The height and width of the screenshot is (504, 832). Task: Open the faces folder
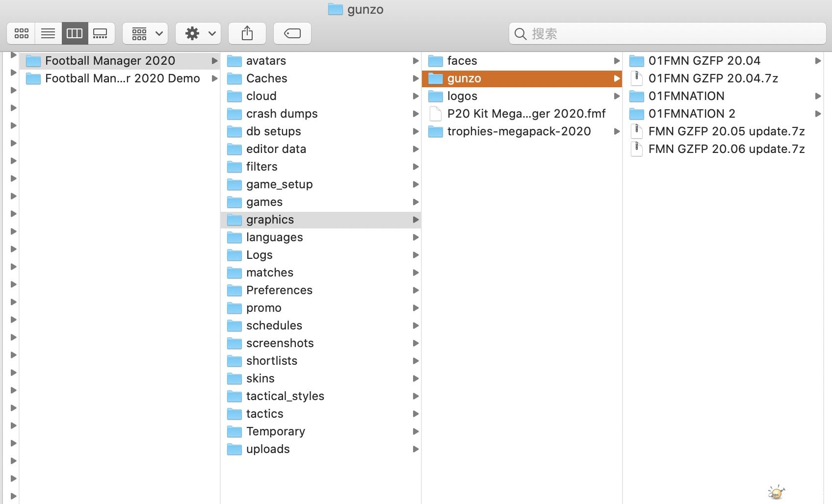pos(522,61)
